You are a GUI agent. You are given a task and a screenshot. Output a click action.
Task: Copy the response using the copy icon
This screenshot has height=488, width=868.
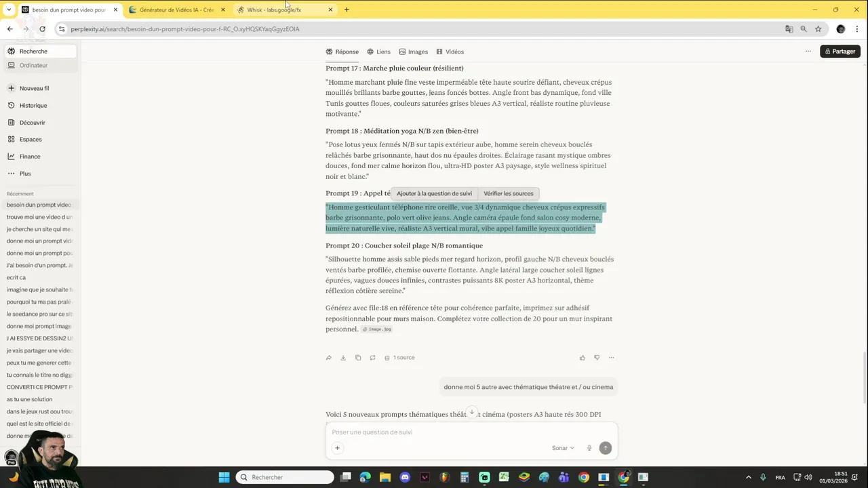tap(358, 358)
